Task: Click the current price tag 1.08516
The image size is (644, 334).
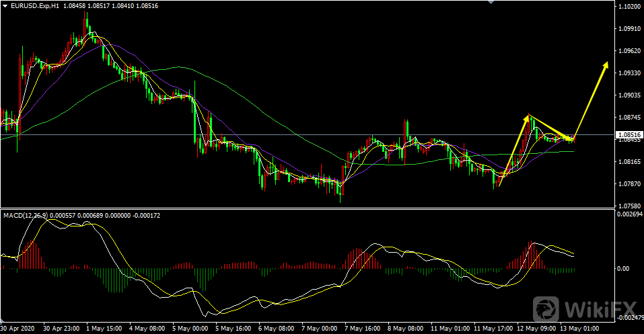Action: (628, 134)
